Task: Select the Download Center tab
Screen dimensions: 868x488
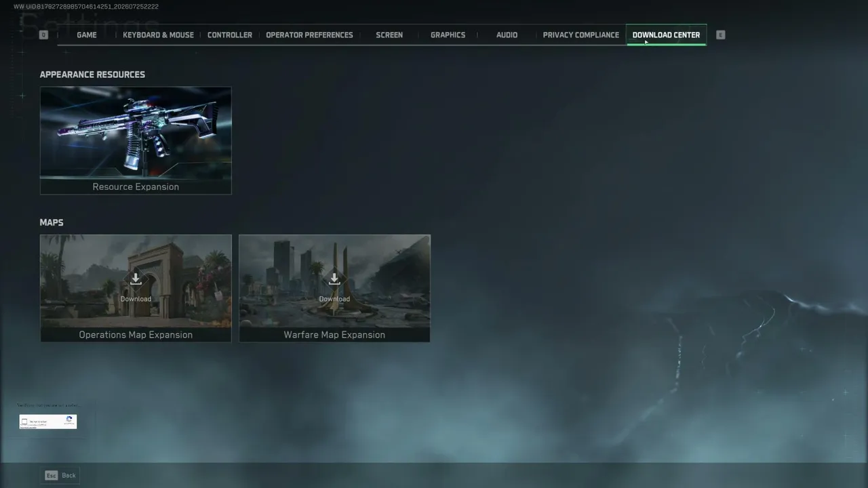Action: point(666,35)
